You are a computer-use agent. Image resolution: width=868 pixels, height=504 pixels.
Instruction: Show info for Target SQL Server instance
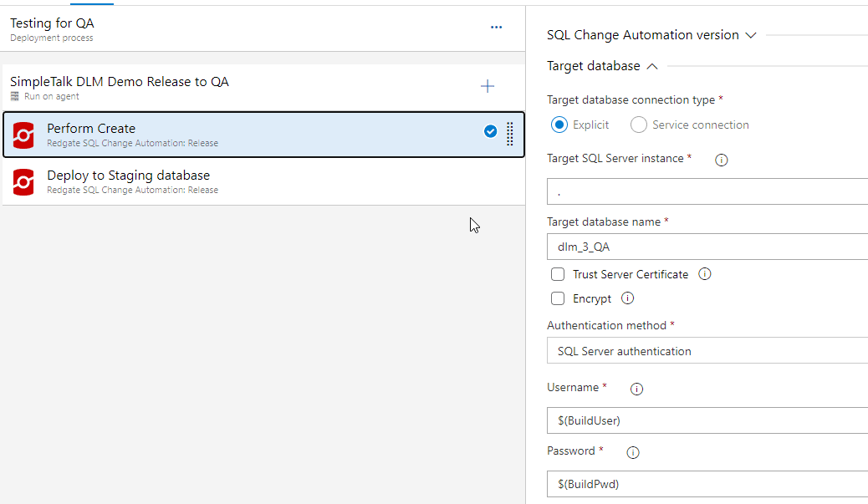pos(722,160)
